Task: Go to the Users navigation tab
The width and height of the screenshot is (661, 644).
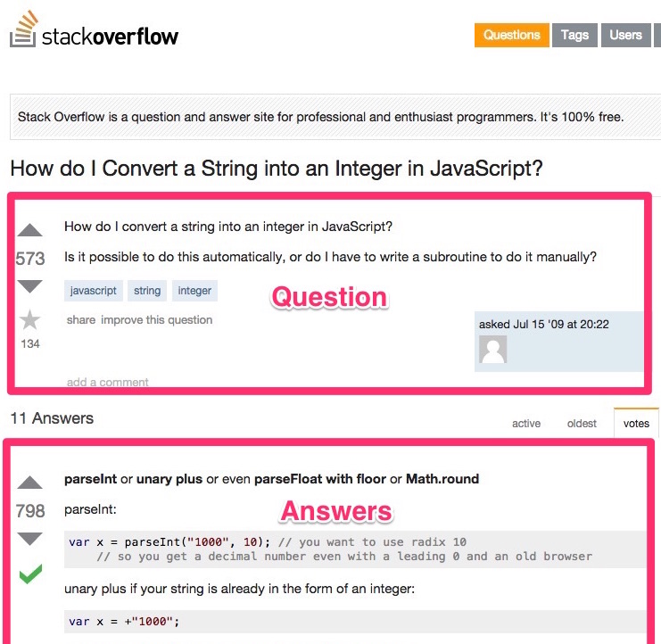Action: tap(625, 35)
